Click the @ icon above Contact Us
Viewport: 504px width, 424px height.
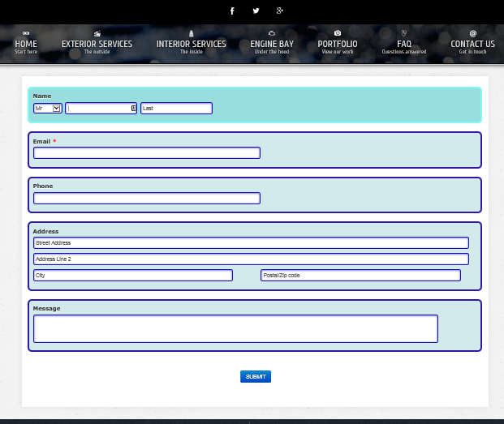coord(472,33)
